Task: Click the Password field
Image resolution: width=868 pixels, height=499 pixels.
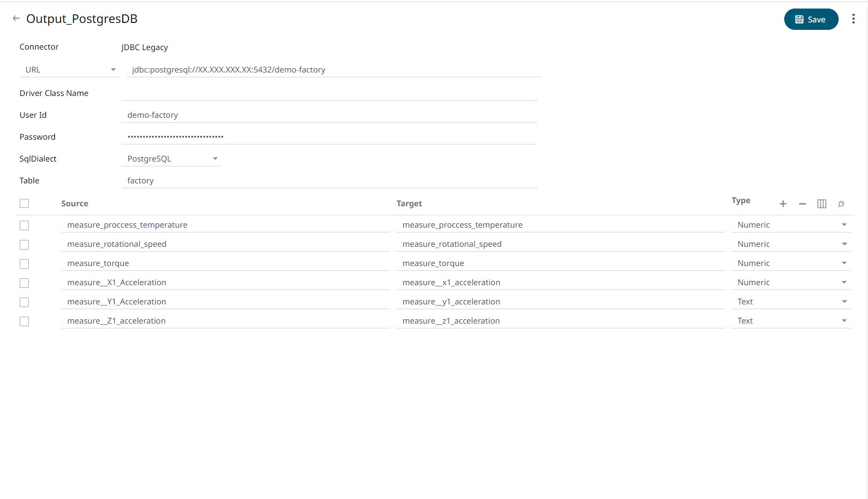Action: coord(329,137)
